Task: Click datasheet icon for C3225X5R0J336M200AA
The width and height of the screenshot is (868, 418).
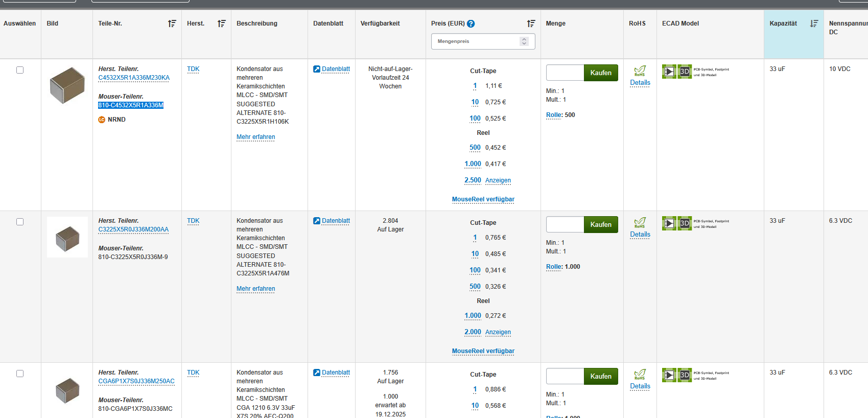Action: [317, 221]
